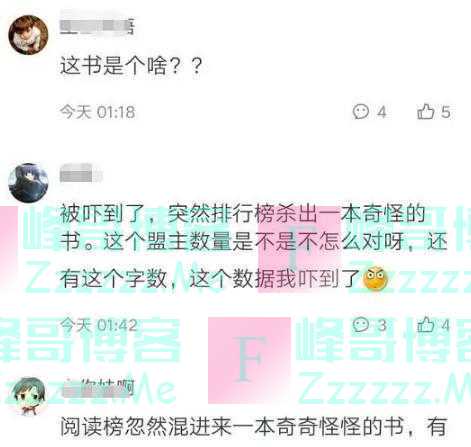Like the comment posted at 01:18

click(426, 111)
